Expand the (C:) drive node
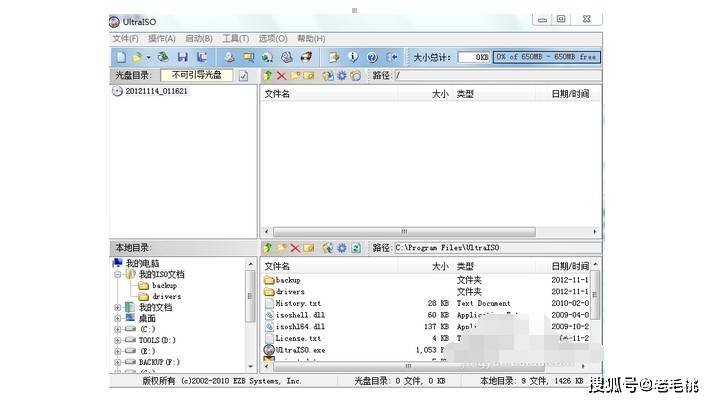Viewport: 713px width, 402px height. pos(118,329)
